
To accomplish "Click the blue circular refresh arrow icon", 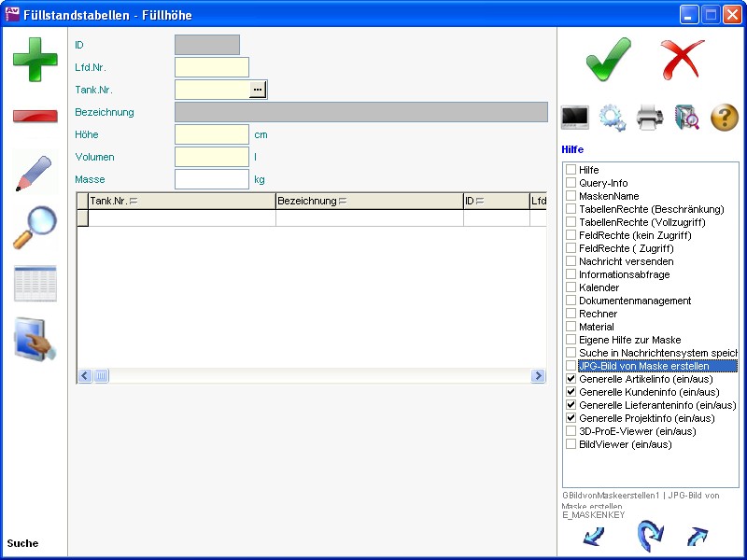I will click(x=648, y=537).
